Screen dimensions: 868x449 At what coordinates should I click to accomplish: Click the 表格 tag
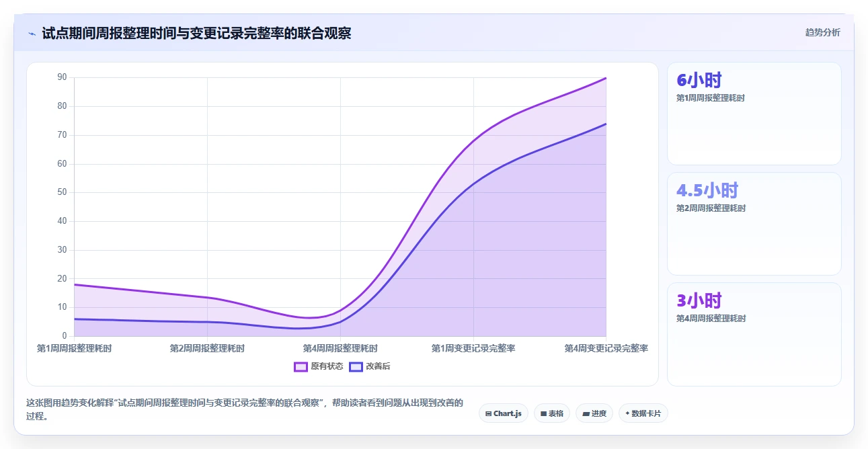click(x=552, y=413)
